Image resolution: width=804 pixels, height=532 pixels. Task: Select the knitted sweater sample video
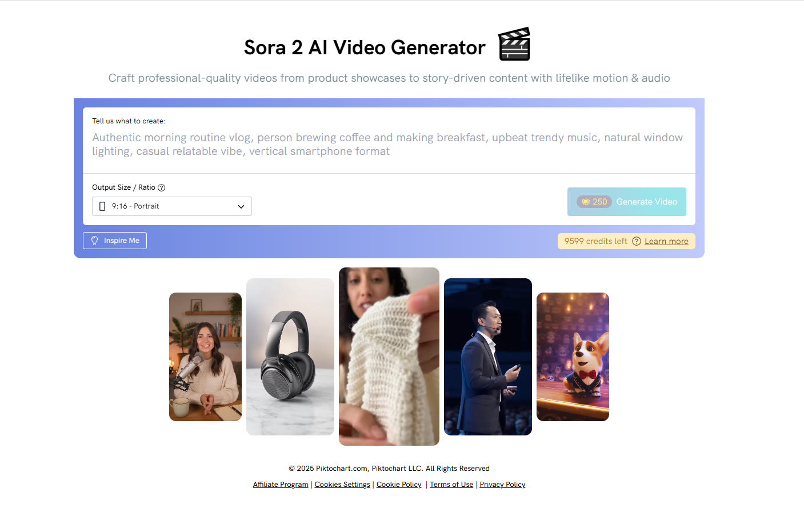(x=389, y=357)
